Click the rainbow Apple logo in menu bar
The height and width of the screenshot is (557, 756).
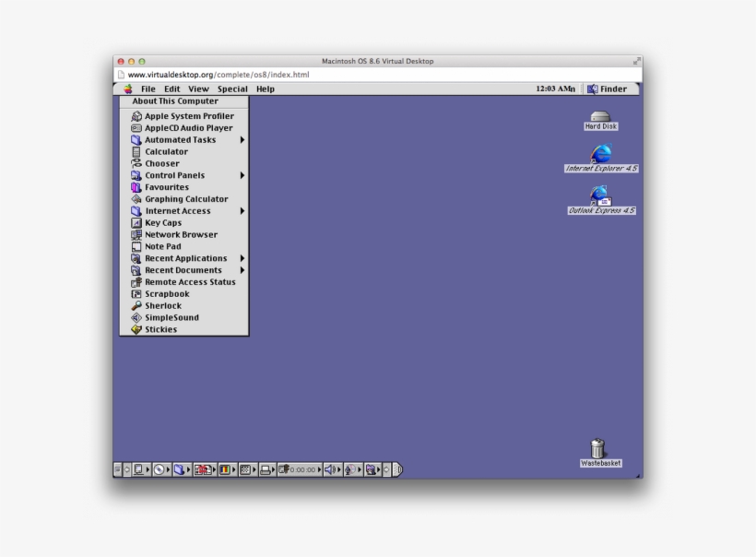coord(128,89)
